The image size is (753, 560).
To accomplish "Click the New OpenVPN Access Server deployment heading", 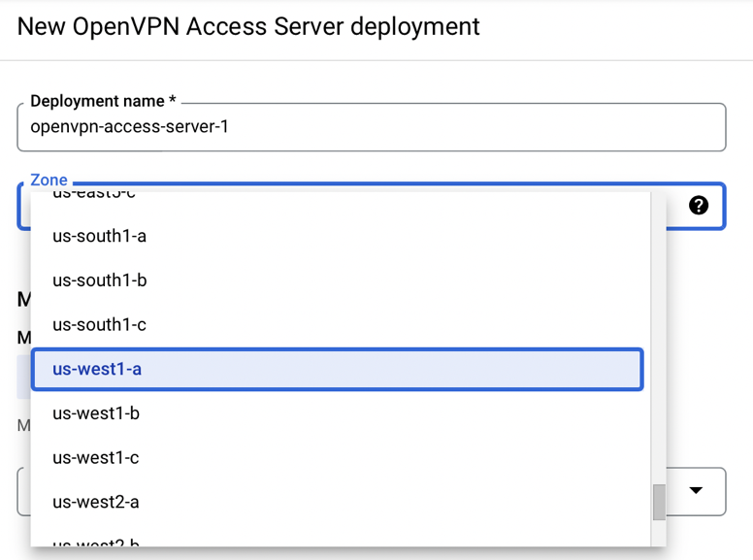I will pos(248,26).
